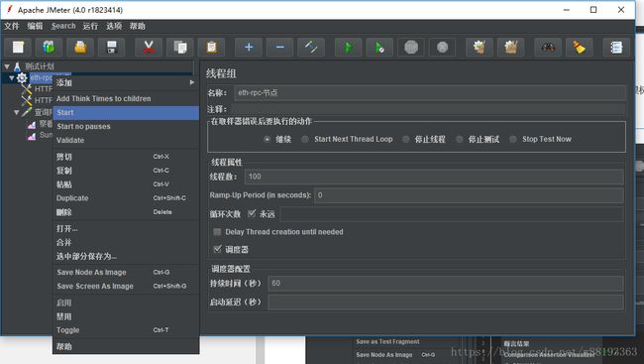Click the Toggle enable/disable toolbar icon
Screen dimensions: 644x364
[311, 48]
